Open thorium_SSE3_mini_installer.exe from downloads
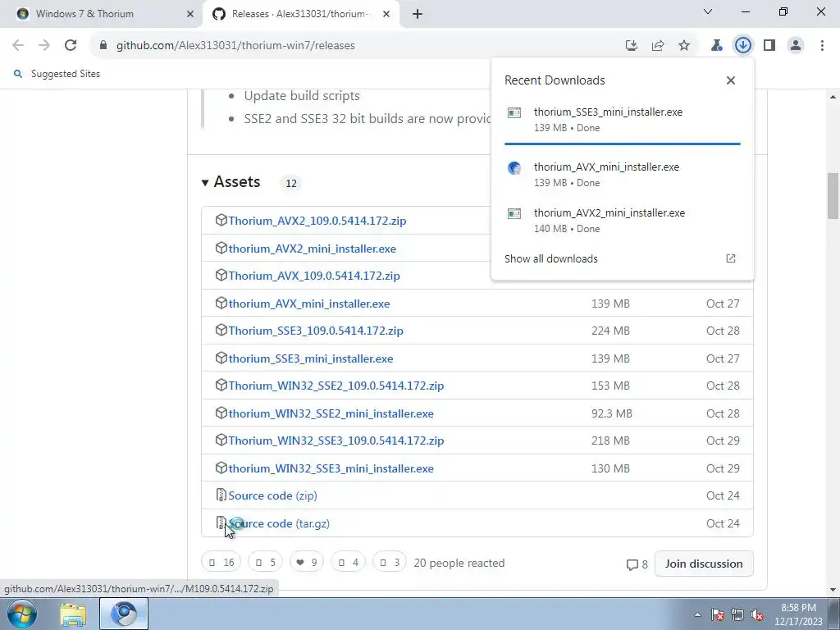840x630 pixels. (622, 120)
